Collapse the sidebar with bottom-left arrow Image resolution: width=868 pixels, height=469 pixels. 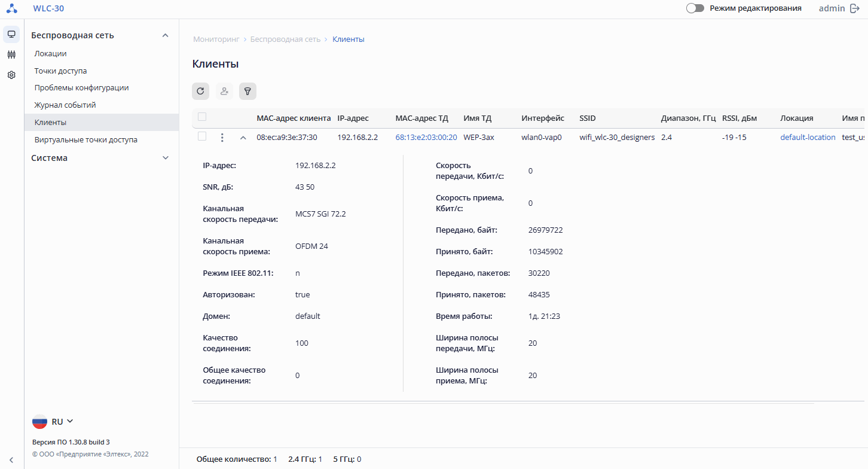coord(11,459)
